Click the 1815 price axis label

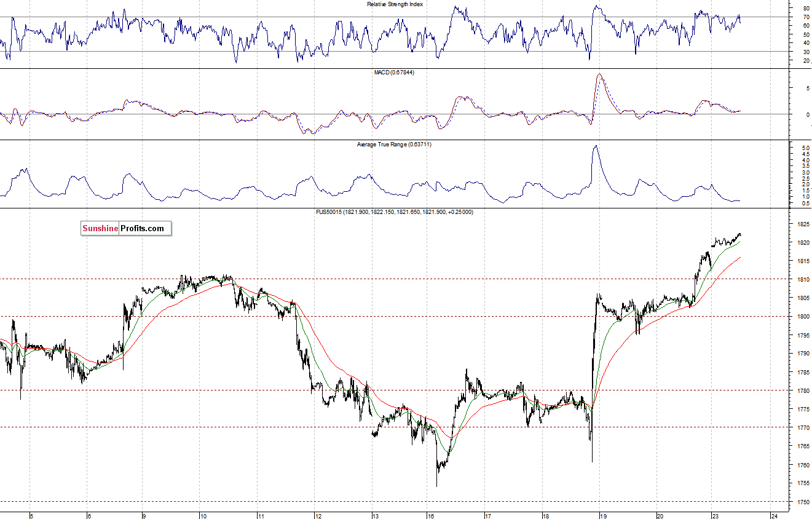click(x=803, y=261)
